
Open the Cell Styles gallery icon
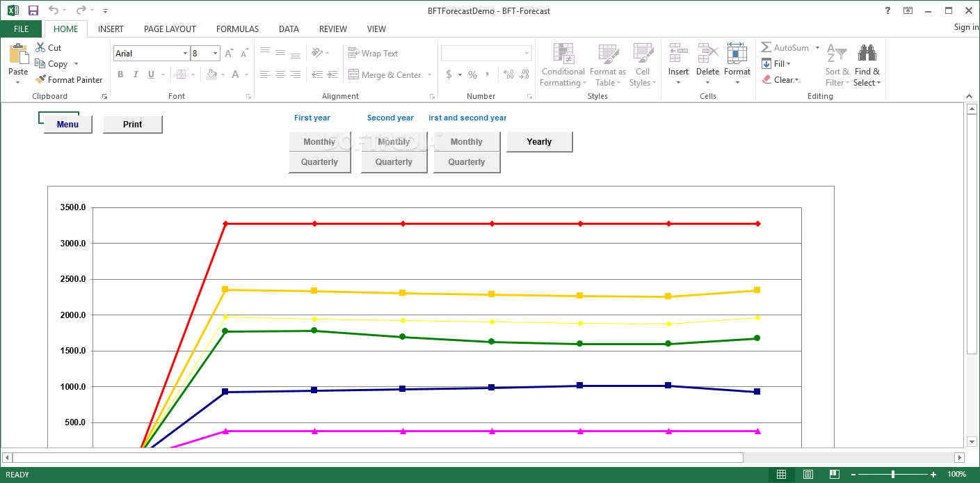click(643, 54)
